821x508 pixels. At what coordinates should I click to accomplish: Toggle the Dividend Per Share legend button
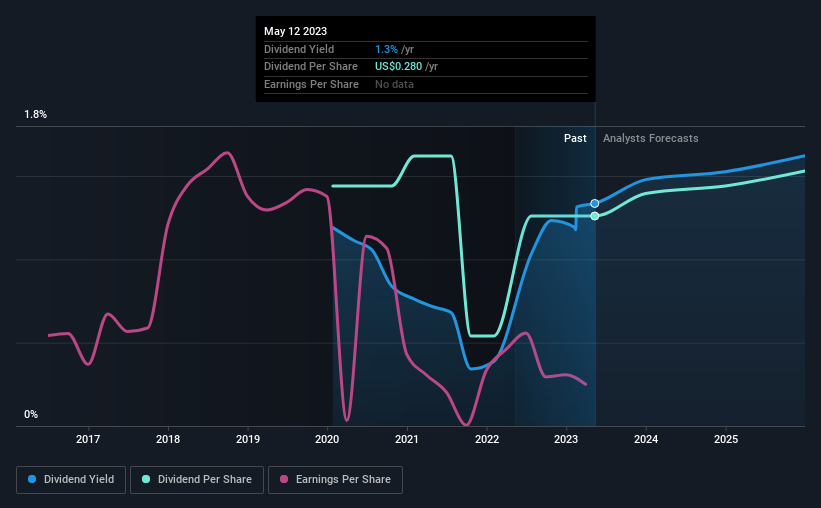(197, 479)
